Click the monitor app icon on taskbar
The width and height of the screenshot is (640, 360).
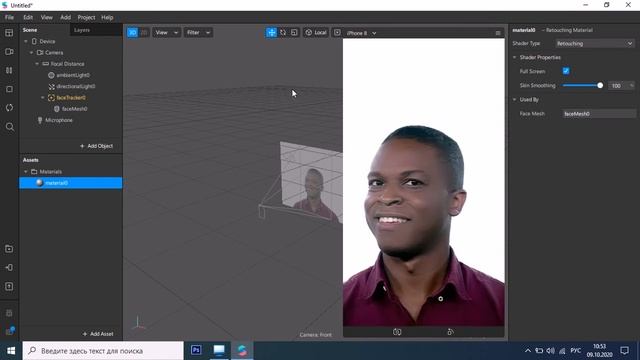(x=219, y=350)
